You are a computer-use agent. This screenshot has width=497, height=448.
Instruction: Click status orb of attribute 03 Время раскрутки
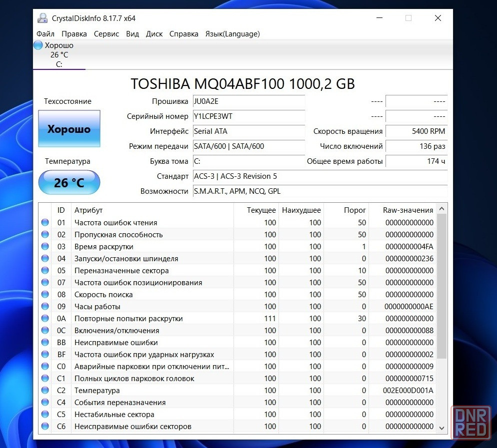tap(45, 246)
